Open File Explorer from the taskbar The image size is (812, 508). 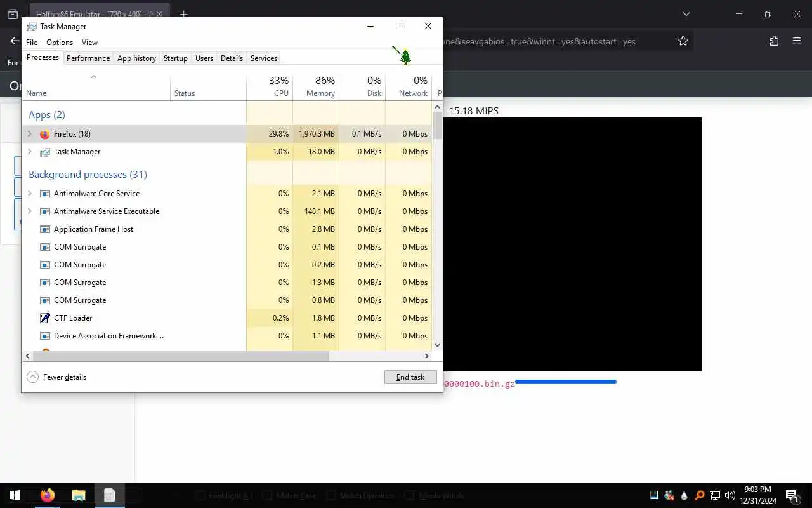78,495
